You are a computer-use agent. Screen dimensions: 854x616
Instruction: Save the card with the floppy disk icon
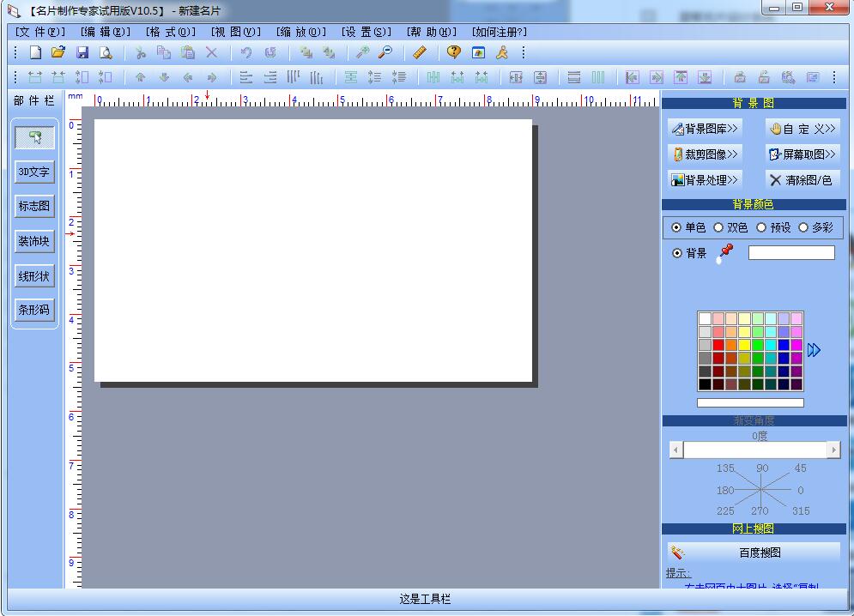tap(82, 52)
